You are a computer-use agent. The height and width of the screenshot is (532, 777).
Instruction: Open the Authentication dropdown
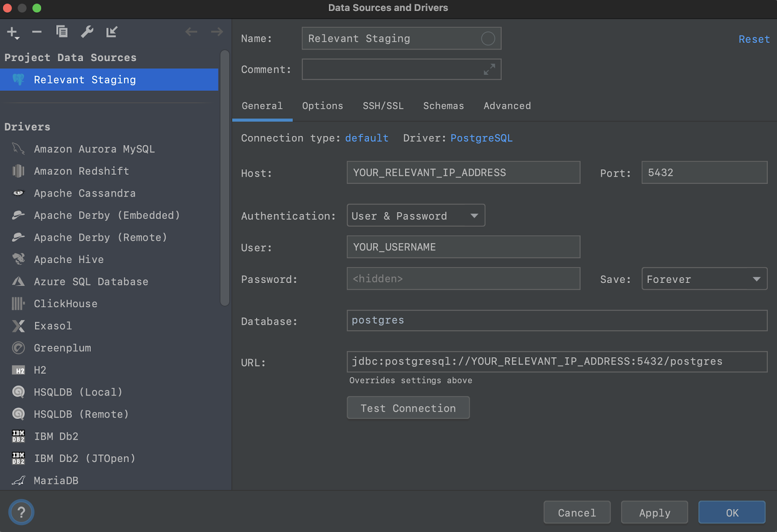pos(416,216)
